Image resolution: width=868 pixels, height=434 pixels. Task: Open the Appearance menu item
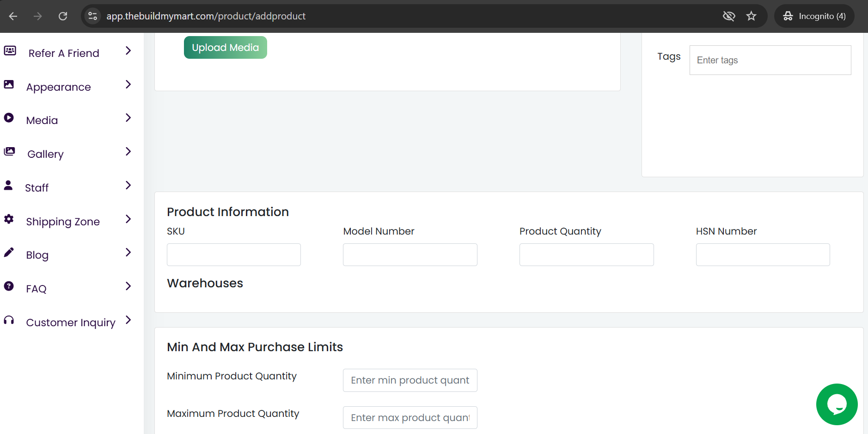click(x=59, y=87)
